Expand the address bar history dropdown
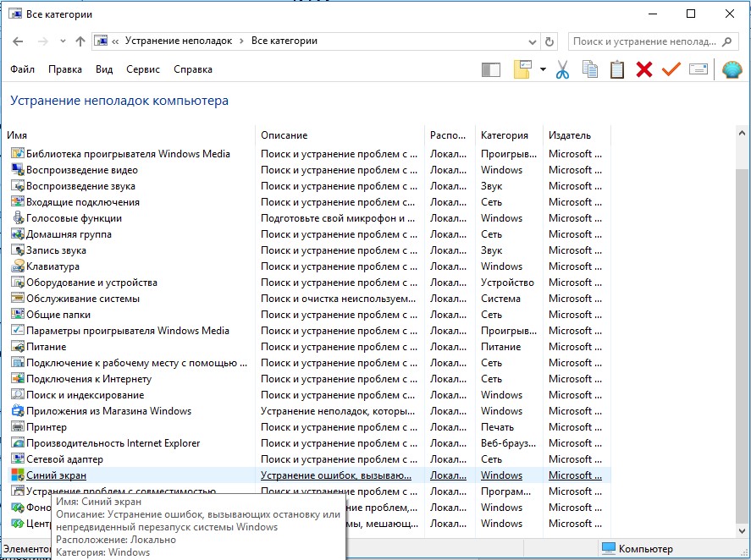The width and height of the screenshot is (751, 560). (x=532, y=42)
